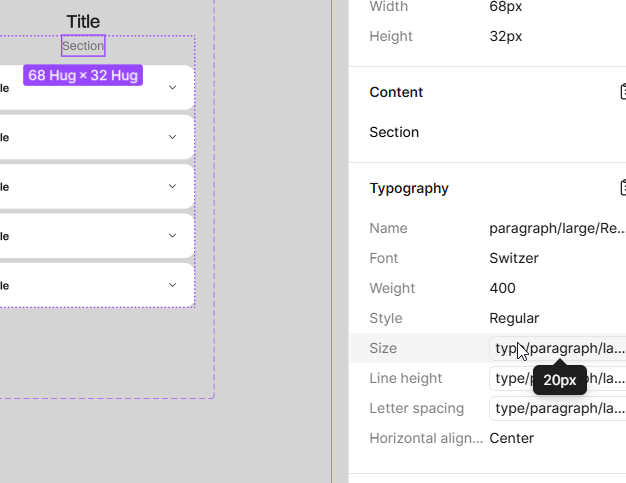626x483 pixels.
Task: Click the Letter spacing token value field
Action: [x=560, y=408]
